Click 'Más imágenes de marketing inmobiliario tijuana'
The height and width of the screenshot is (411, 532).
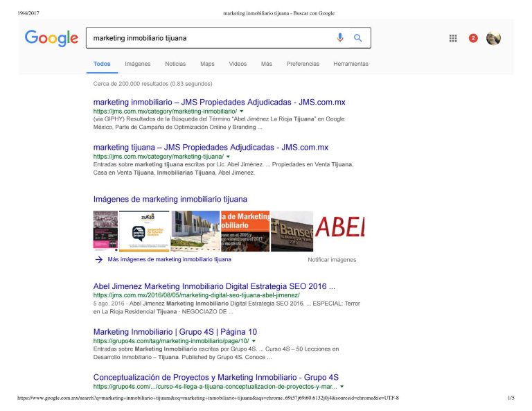tap(169, 259)
